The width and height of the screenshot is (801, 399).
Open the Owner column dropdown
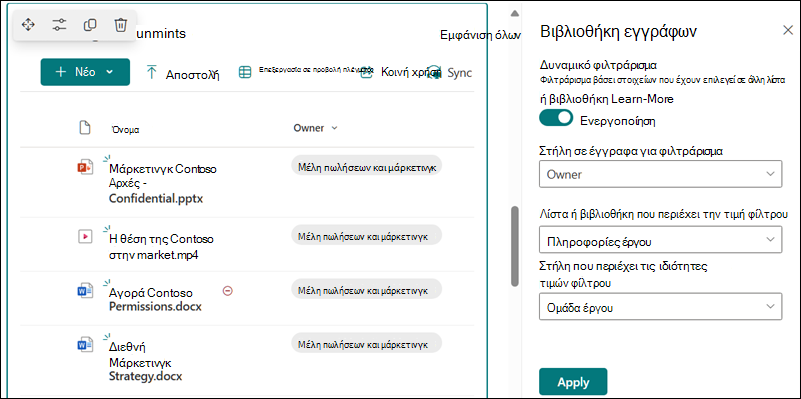point(661,174)
